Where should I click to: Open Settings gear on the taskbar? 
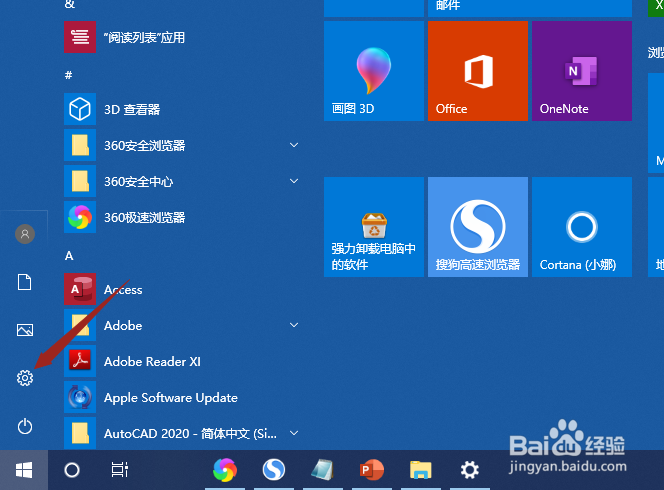pyautogui.click(x=470, y=470)
